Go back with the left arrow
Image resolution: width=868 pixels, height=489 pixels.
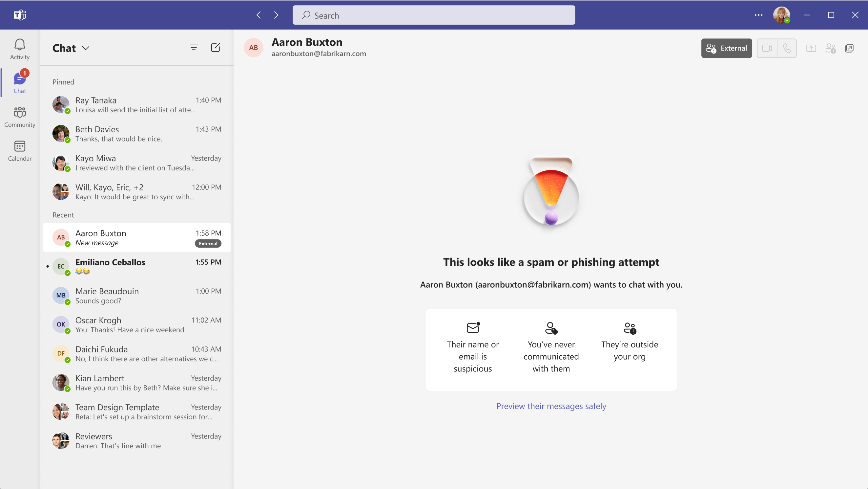click(x=258, y=15)
